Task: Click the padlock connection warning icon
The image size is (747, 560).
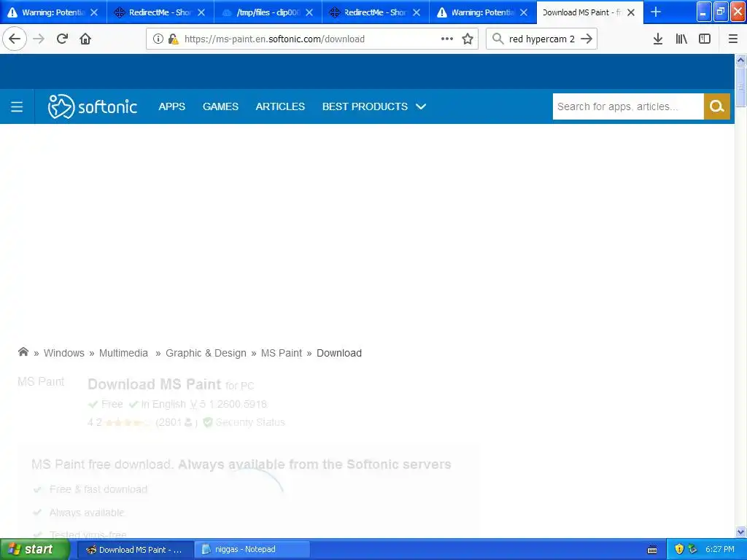Action: [x=173, y=39]
